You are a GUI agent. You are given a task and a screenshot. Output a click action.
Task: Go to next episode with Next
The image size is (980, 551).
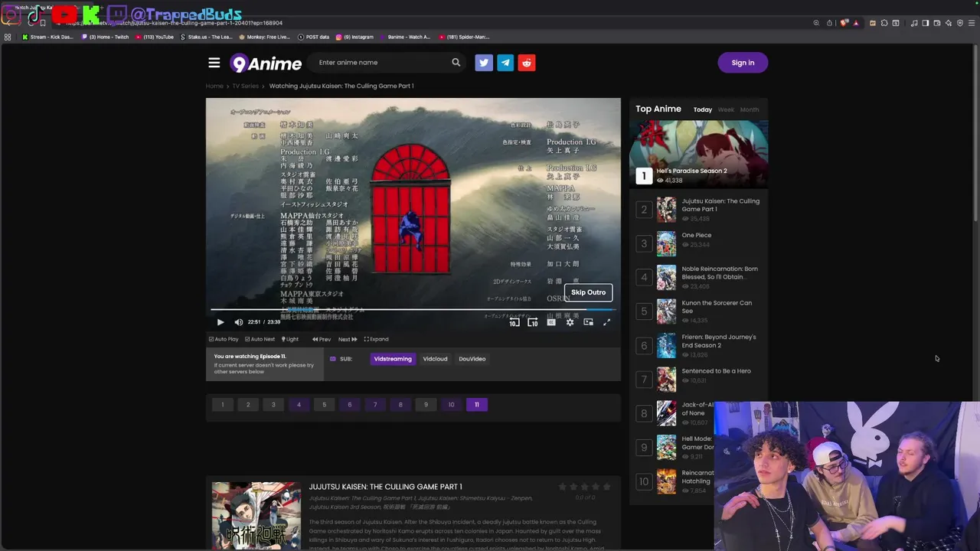click(348, 339)
